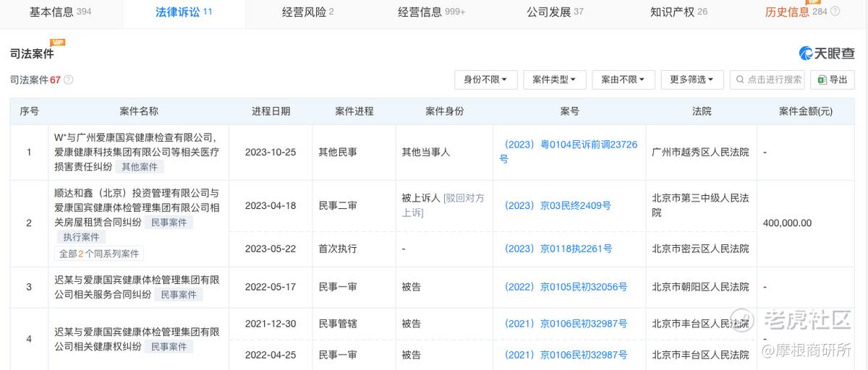This screenshot has height=370, width=868.
Task: Open the 基本信息 tab
Action: (x=60, y=12)
